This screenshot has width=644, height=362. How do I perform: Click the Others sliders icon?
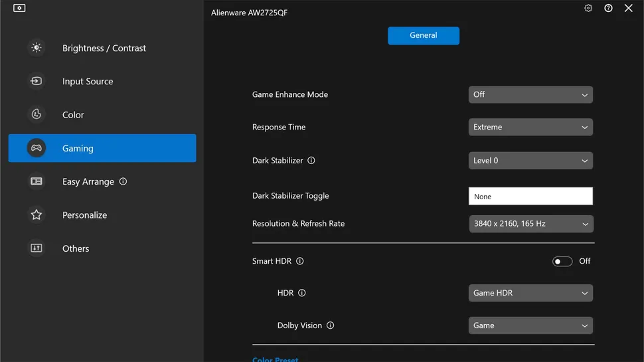coord(37,248)
